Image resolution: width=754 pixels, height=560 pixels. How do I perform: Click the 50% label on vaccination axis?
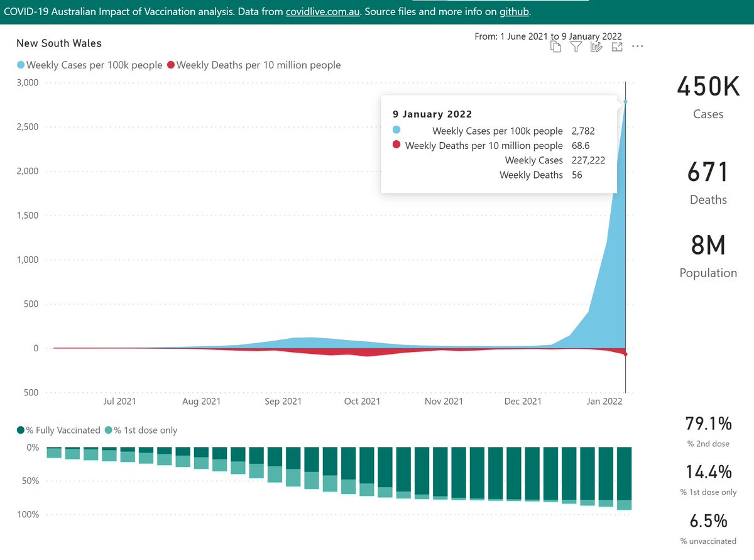click(30, 481)
